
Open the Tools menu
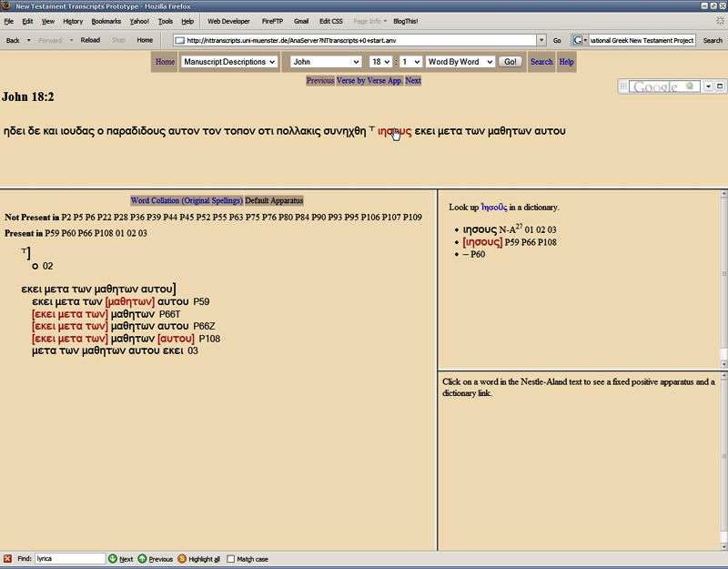click(x=165, y=20)
